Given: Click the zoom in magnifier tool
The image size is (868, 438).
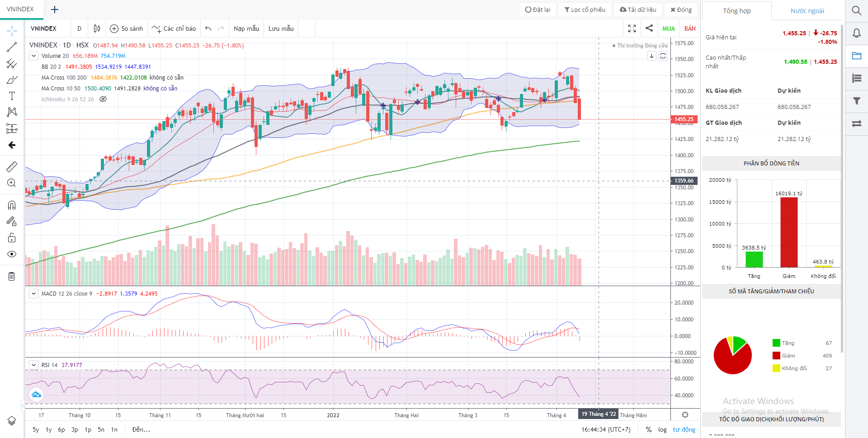Looking at the screenshot, I should click(x=12, y=183).
